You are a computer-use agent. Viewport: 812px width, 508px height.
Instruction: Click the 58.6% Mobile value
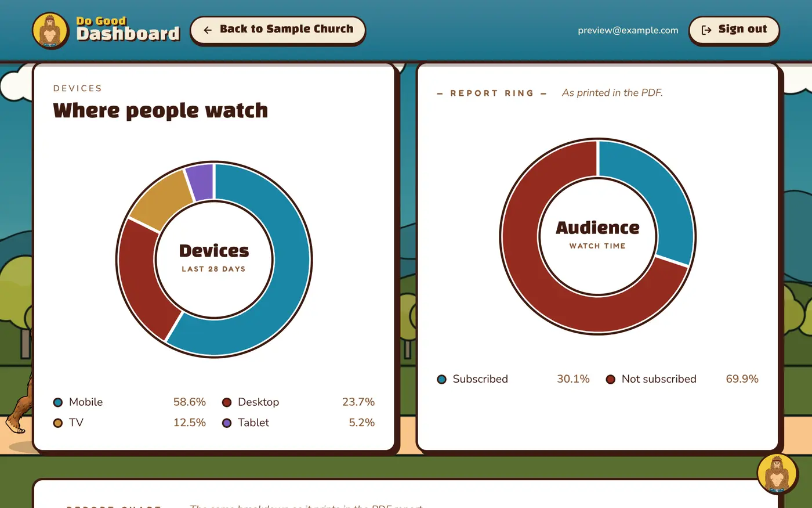[x=190, y=402]
